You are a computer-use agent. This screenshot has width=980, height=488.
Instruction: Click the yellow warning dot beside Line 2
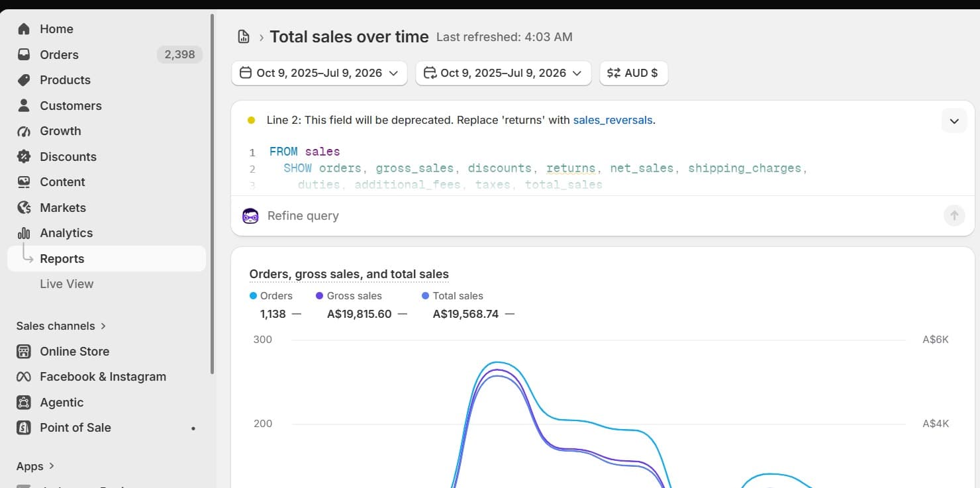pos(251,121)
